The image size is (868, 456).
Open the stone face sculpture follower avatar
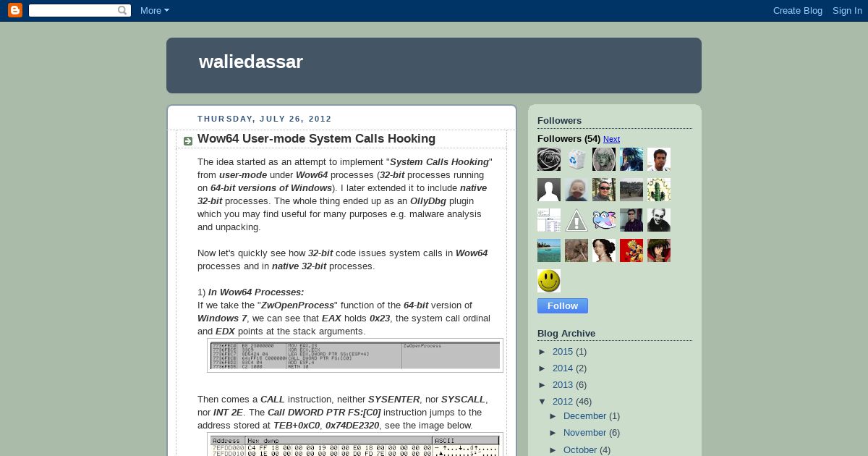(x=604, y=159)
